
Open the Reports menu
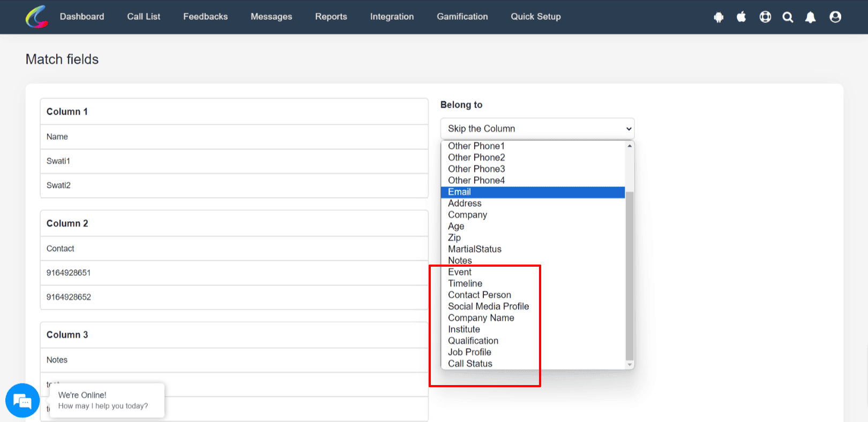click(331, 17)
